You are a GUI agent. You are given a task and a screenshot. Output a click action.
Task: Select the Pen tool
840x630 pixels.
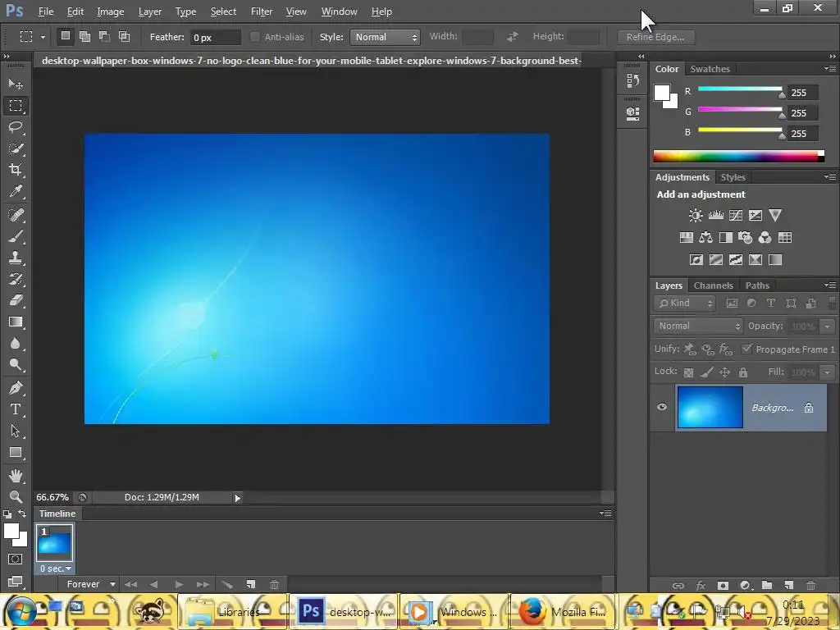click(16, 387)
